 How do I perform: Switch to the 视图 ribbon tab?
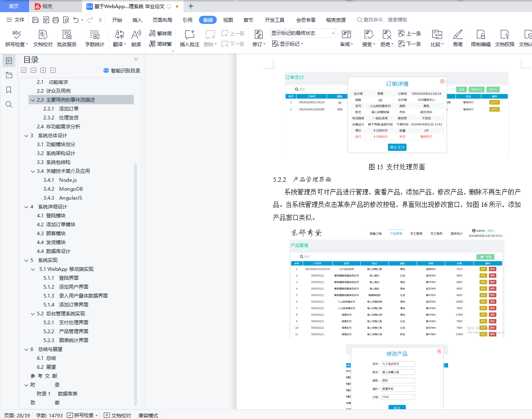tap(228, 20)
